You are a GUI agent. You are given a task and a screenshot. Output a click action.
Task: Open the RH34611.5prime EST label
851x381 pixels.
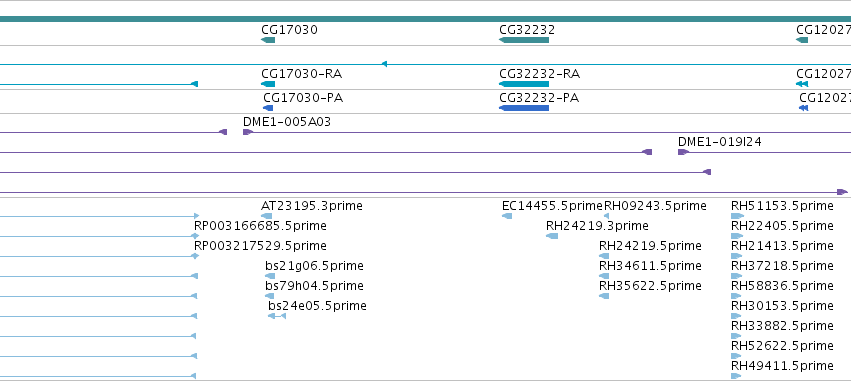click(x=650, y=266)
